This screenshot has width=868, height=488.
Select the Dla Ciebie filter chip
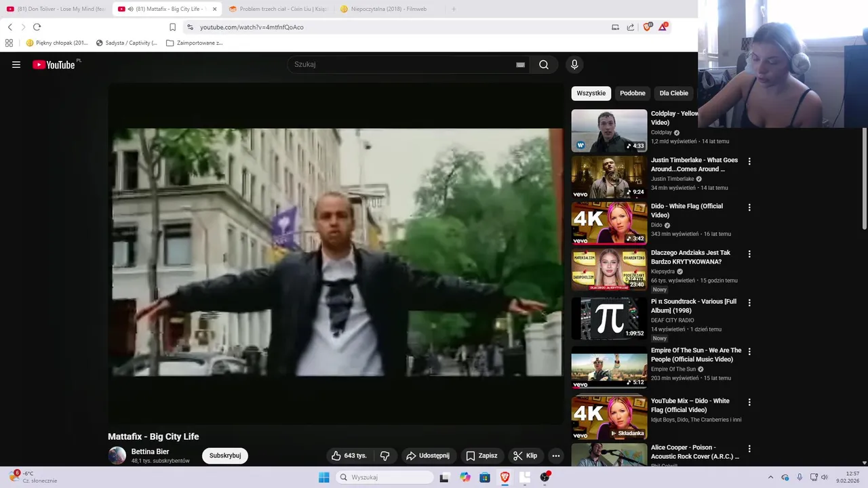tap(674, 93)
